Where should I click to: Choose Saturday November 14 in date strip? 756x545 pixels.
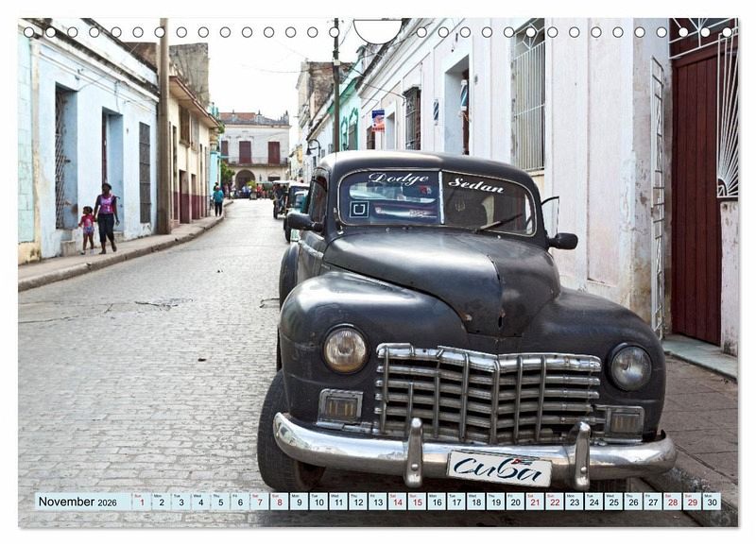pyautogui.click(x=397, y=502)
